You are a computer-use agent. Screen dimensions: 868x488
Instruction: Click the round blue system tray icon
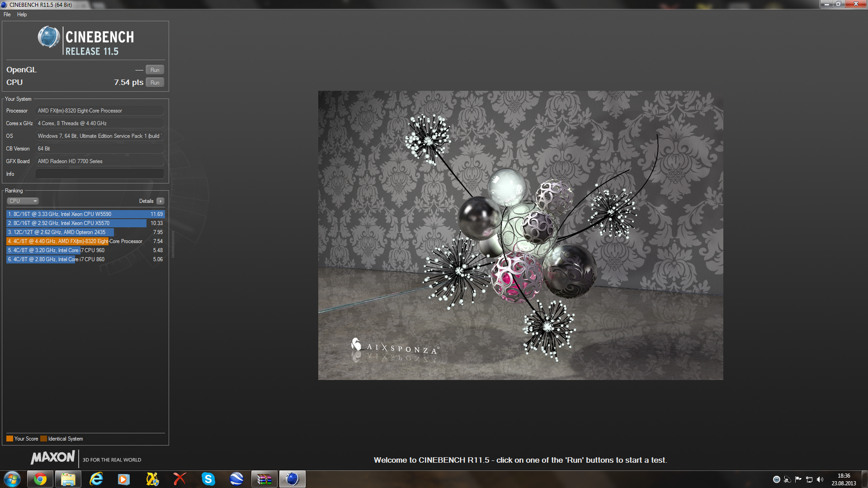(x=777, y=479)
